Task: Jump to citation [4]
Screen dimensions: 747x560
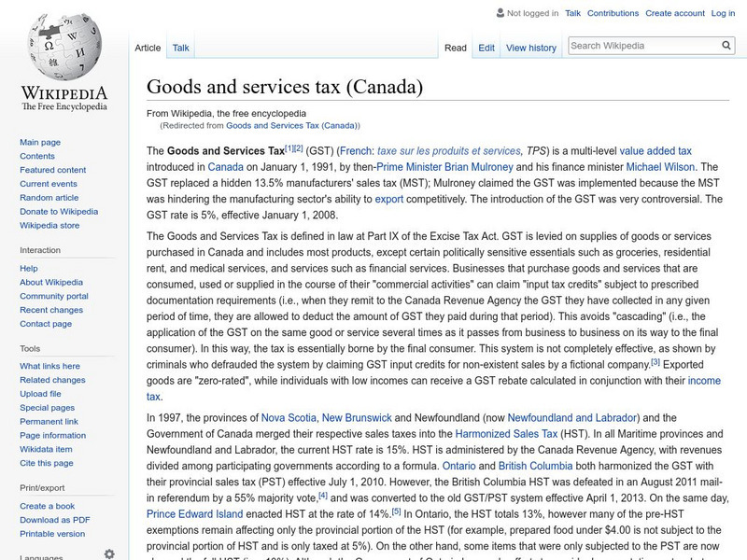Action: [323, 496]
